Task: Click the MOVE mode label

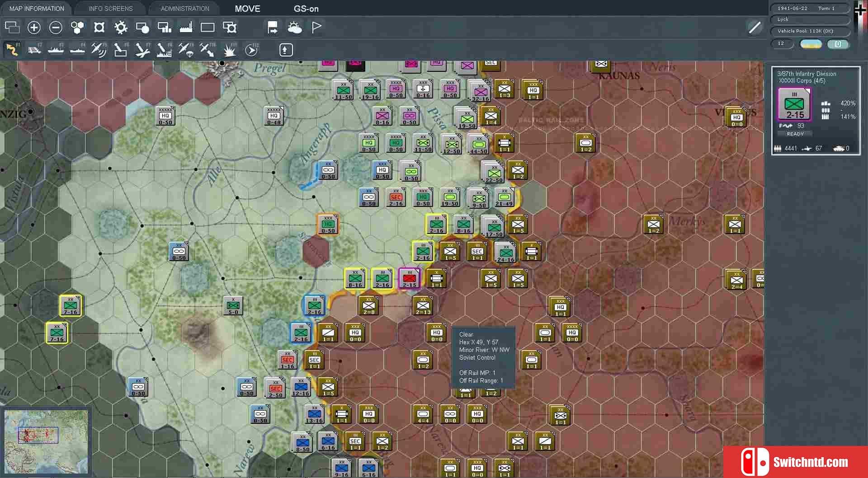Action: point(247,9)
